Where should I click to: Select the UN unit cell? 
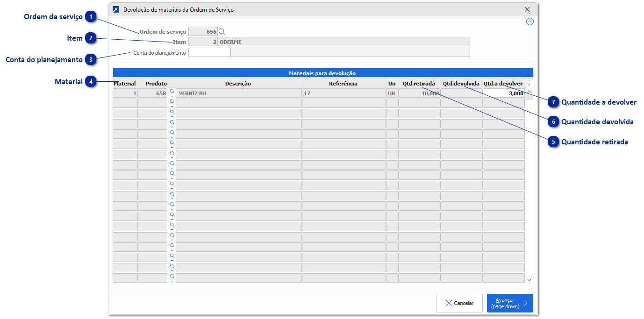point(392,93)
